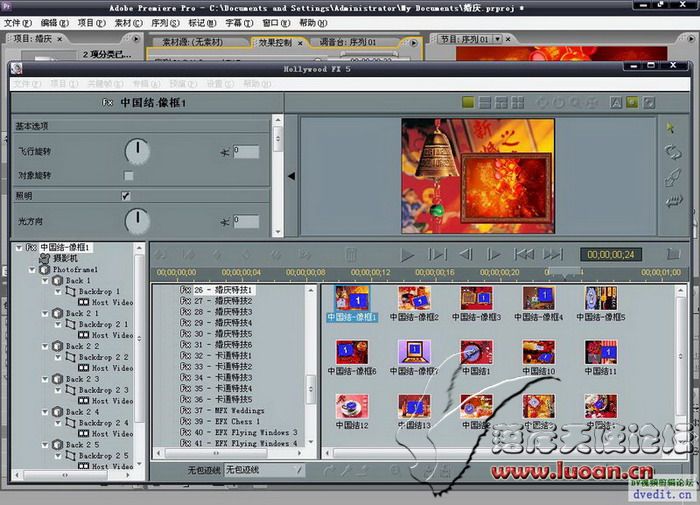The width and height of the screenshot is (700, 505).
Task: Collapse the Photoframe1 tree node
Action: coord(32,270)
